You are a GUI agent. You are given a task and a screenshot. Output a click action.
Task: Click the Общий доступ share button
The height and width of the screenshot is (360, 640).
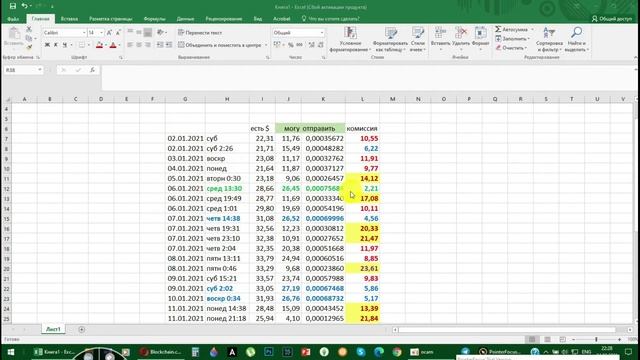612,19
